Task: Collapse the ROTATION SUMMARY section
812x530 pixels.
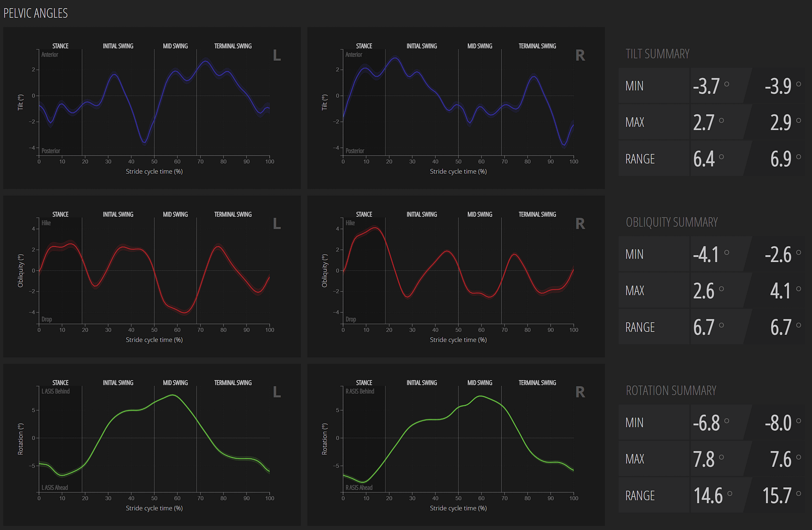Action: 671,391
